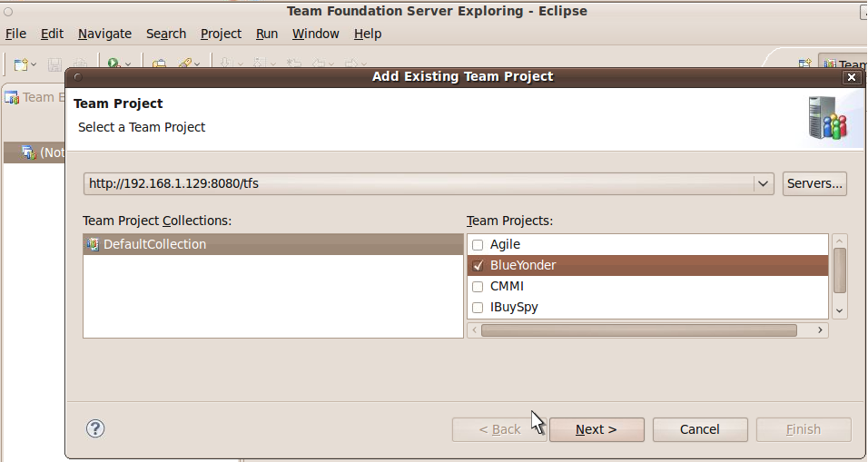Viewport: 868px width, 462px height.
Task: Open the Search menu
Action: tap(166, 34)
